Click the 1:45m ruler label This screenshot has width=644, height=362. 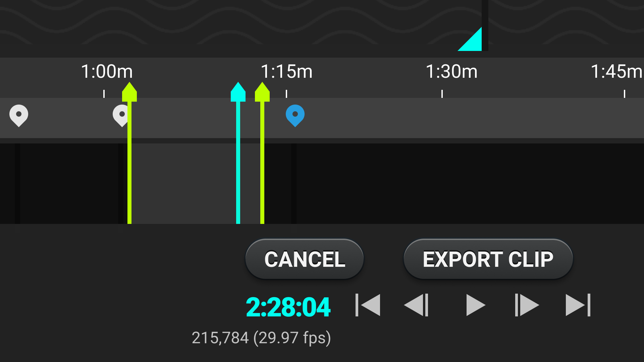click(x=616, y=71)
